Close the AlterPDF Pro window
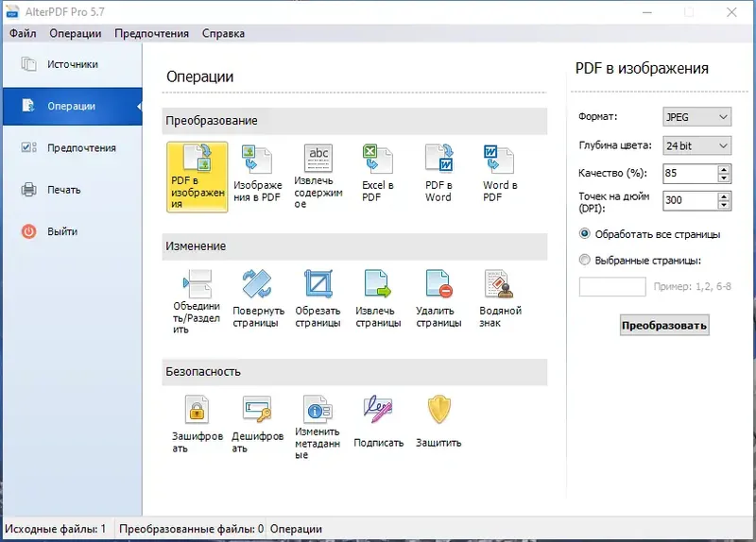Screen dimensions: 756x542 point(731,12)
